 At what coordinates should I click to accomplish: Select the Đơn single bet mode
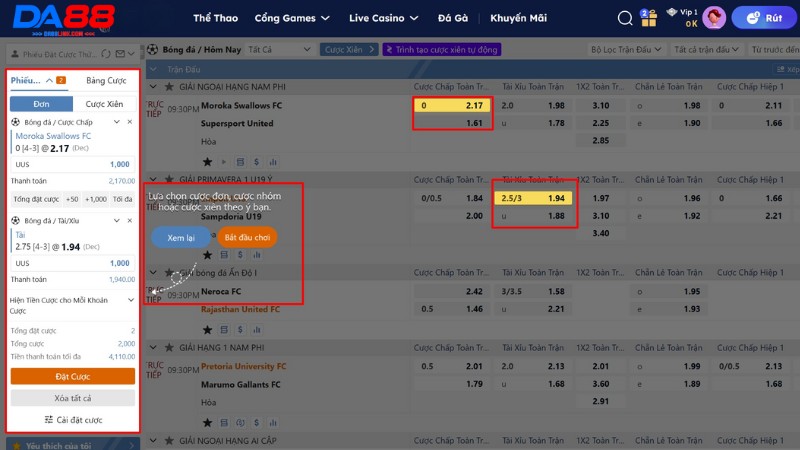point(41,104)
